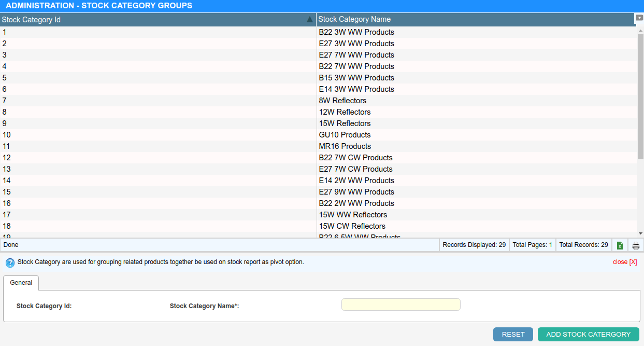Select the MR16 Products row
Image resolution: width=644 pixels, height=346 pixels.
345,146
